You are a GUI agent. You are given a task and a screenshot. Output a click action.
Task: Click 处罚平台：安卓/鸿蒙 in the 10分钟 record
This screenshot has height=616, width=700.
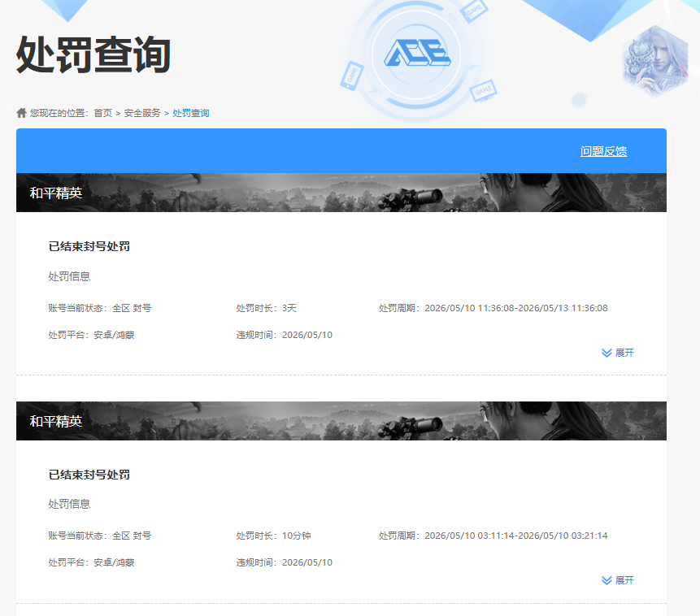click(91, 562)
